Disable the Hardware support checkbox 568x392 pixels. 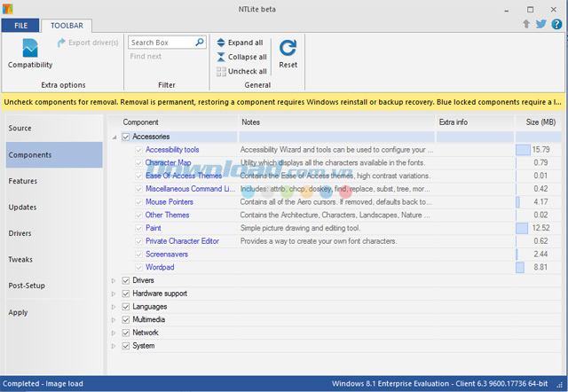[126, 293]
